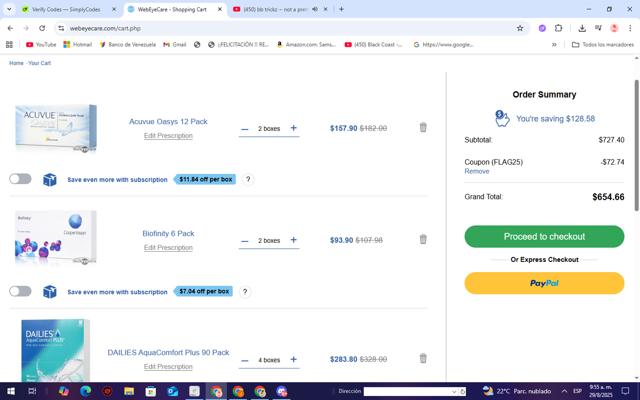Screen dimensions: 640x400
Task: Go to Home via breadcrumb
Action: 16,63
